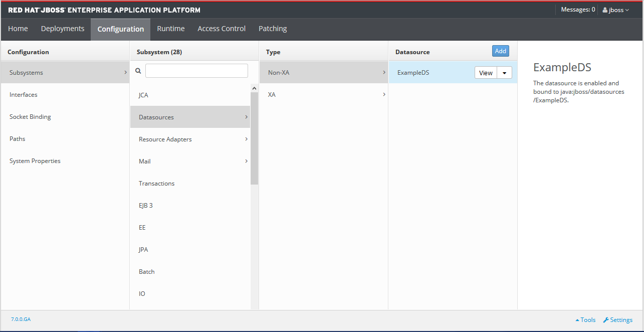This screenshot has width=644, height=332.
Task: Select the XA datasource type
Action: [323, 94]
